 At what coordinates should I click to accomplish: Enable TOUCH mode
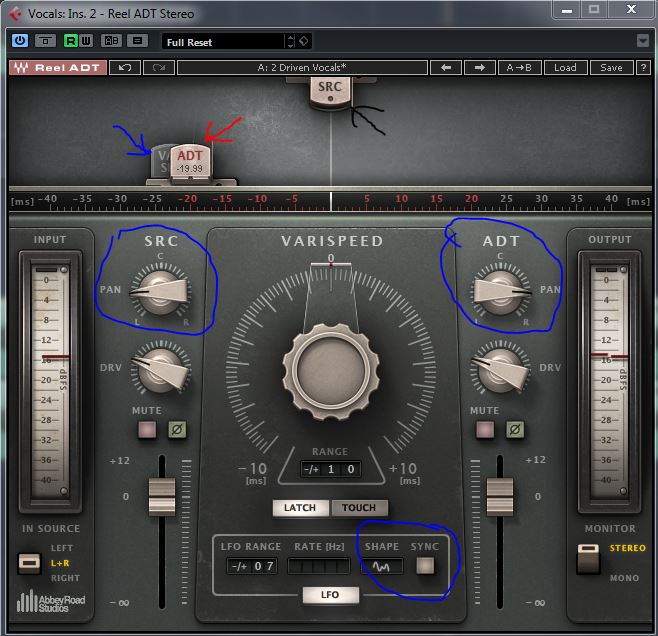tap(359, 508)
